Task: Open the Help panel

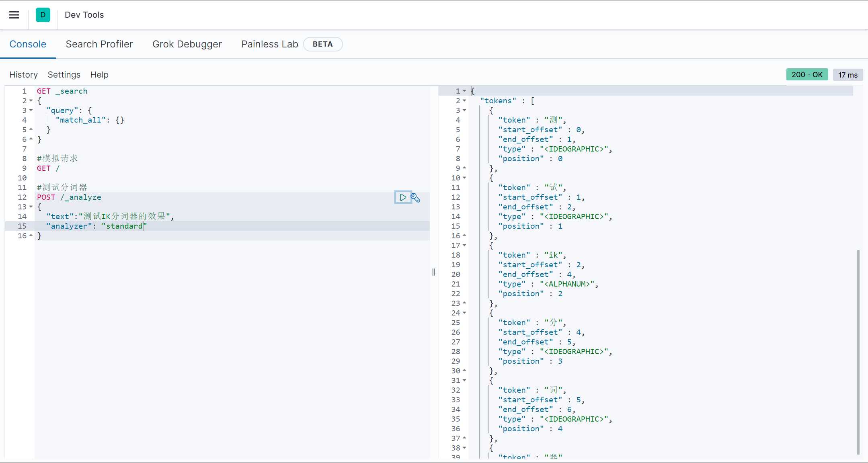Action: 99,75
